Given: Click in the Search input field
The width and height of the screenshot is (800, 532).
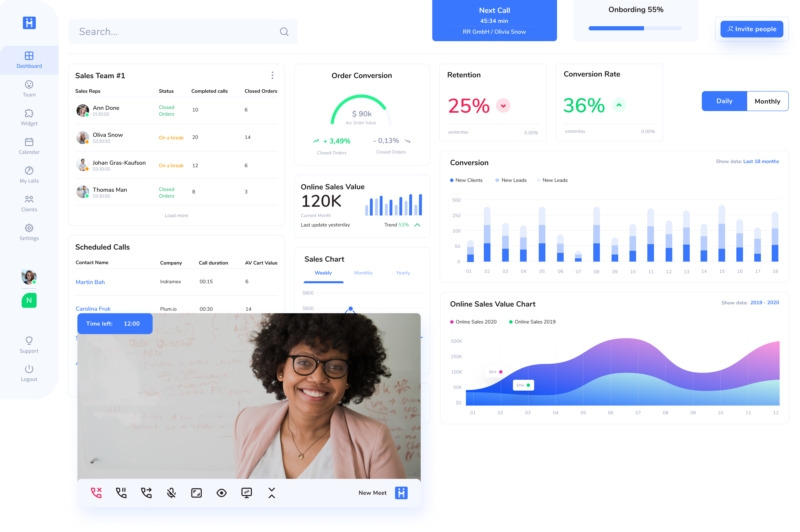Looking at the screenshot, I should pyautogui.click(x=183, y=32).
